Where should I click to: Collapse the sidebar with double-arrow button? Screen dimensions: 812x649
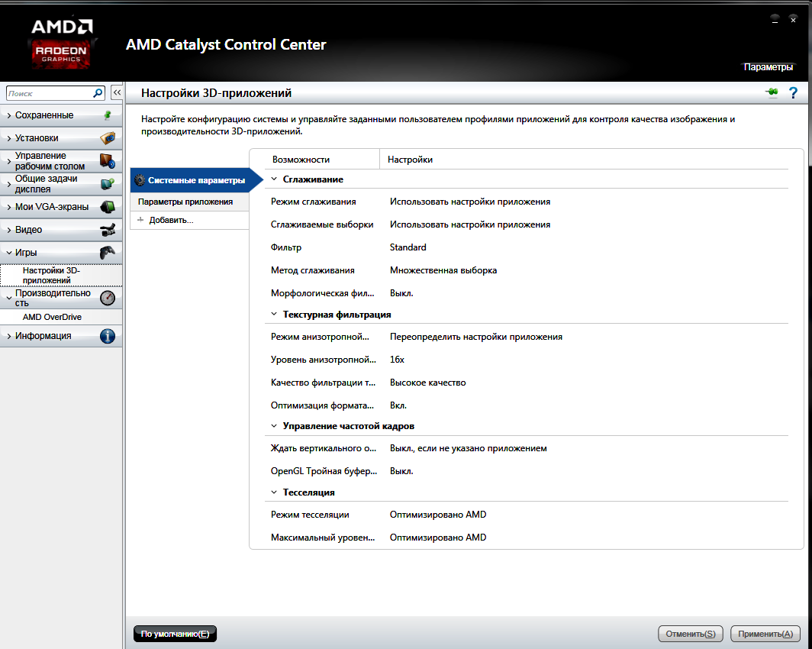tap(117, 93)
